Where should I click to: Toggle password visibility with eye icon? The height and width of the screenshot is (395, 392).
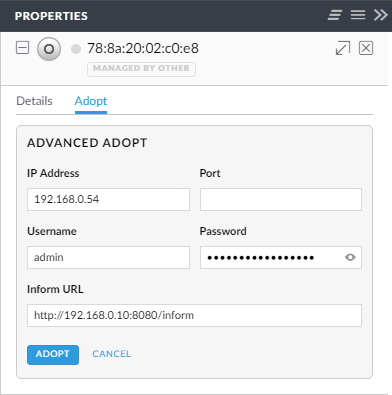[x=350, y=257]
